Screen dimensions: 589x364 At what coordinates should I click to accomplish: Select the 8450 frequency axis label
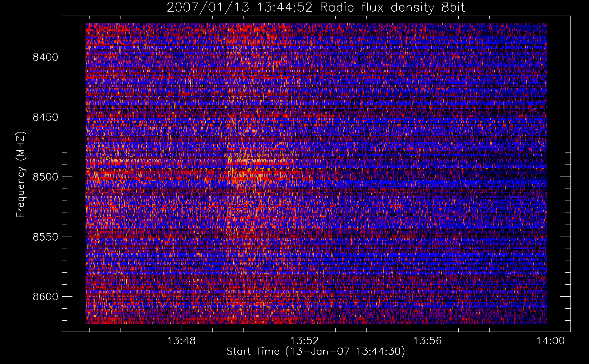(x=46, y=117)
